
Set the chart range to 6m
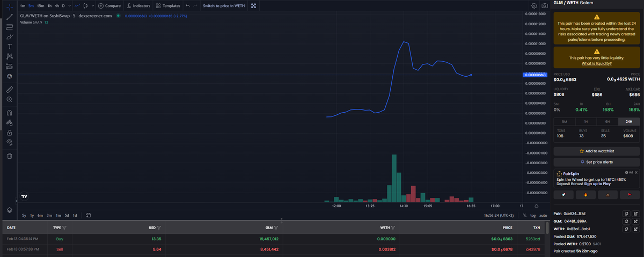click(40, 215)
